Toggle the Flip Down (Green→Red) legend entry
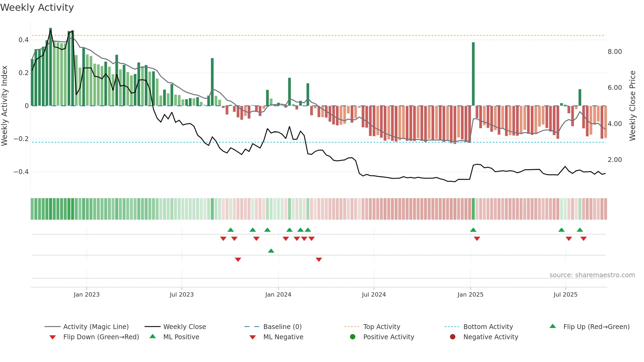This screenshot has height=362, width=644. pos(94,337)
